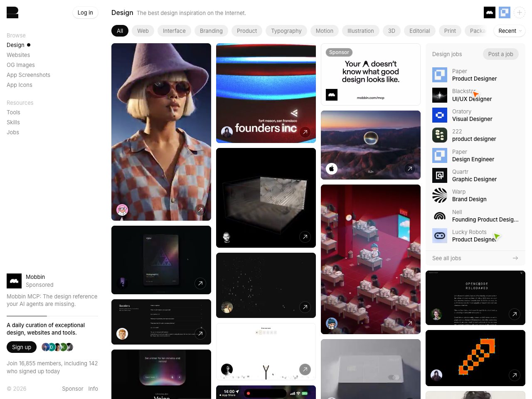Open arrow on founders inc card
The image size is (532, 399).
point(305,132)
